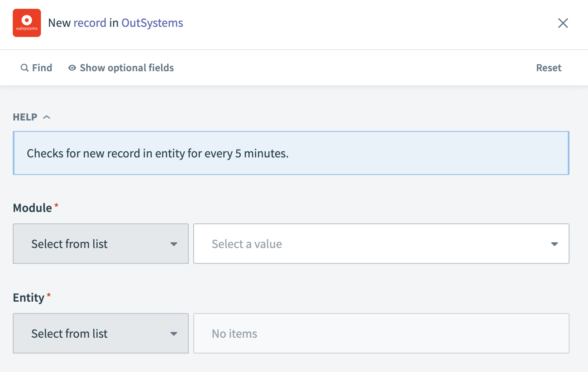This screenshot has height=372, width=588.
Task: Open the "record" link in the title
Action: point(90,23)
